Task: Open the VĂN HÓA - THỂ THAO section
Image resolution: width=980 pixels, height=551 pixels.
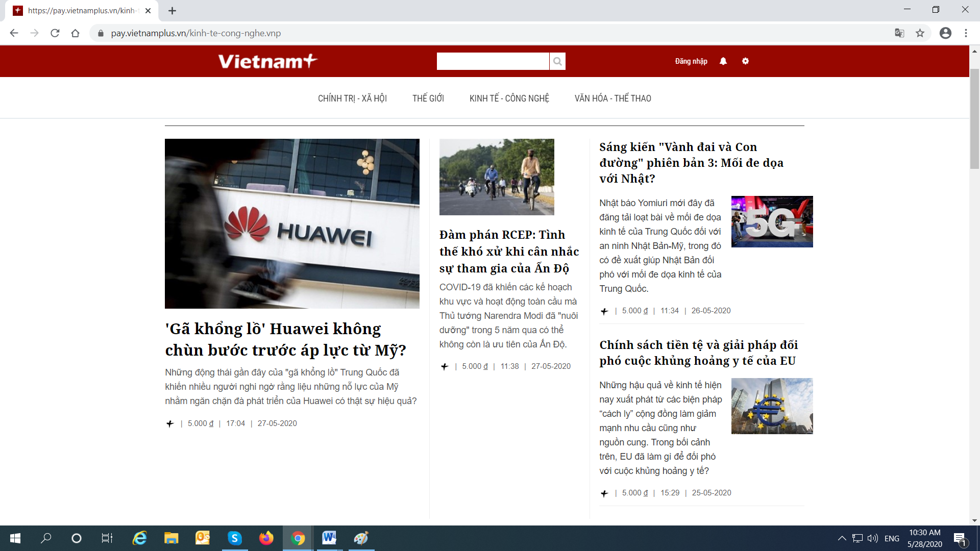Action: 612,98
